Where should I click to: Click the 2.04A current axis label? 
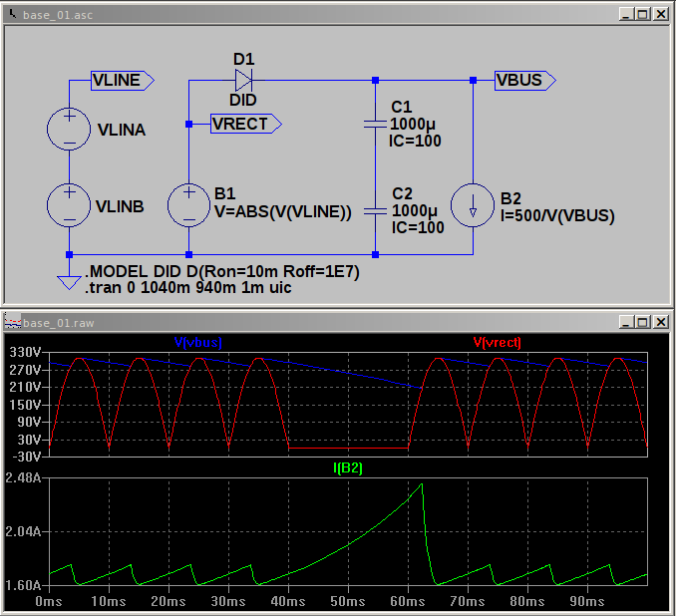[x=23, y=531]
